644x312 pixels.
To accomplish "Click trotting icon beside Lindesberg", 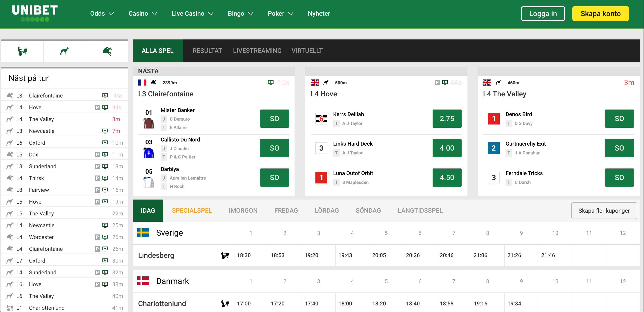I will (225, 255).
